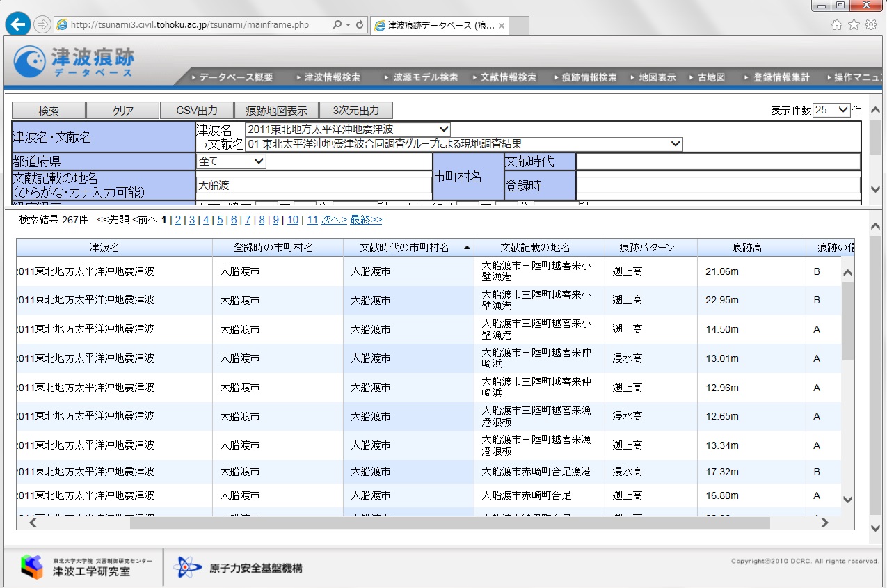Open address bar dropdown arrow

[x=348, y=24]
